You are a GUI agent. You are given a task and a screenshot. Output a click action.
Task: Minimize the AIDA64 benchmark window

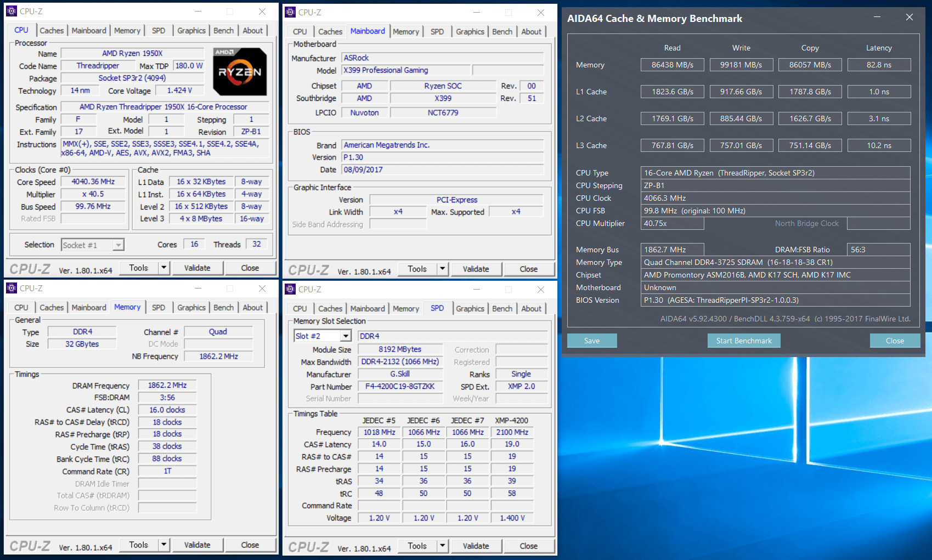click(x=877, y=18)
